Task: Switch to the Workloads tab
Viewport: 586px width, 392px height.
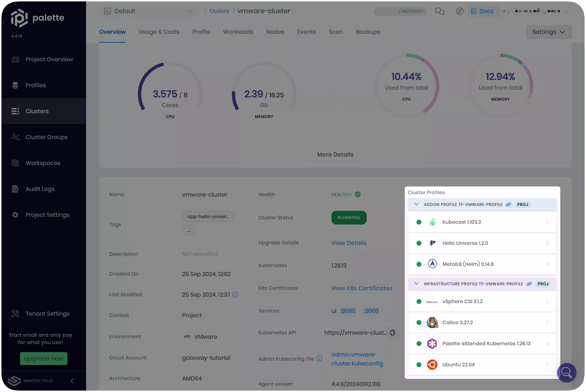Action: pyautogui.click(x=238, y=32)
